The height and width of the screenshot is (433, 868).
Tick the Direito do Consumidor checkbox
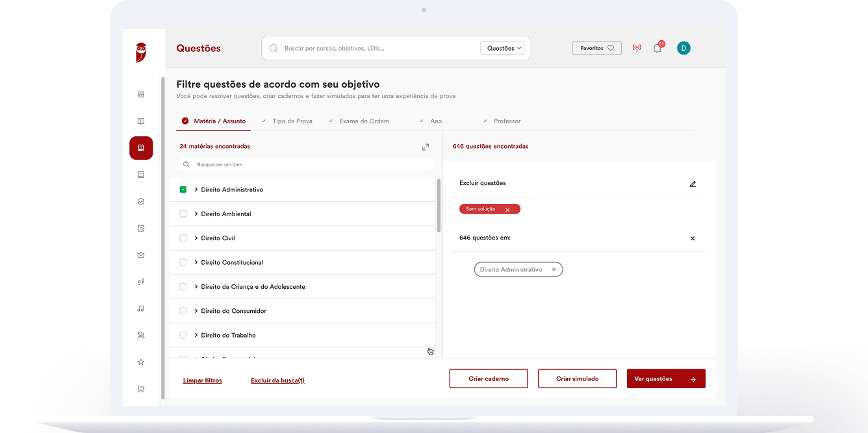[x=183, y=311]
